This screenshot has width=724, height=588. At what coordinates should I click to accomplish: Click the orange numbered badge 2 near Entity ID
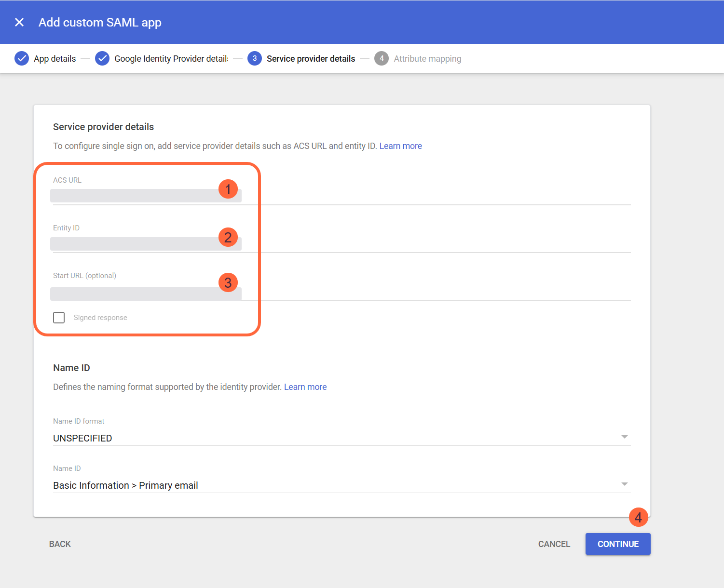(x=228, y=237)
